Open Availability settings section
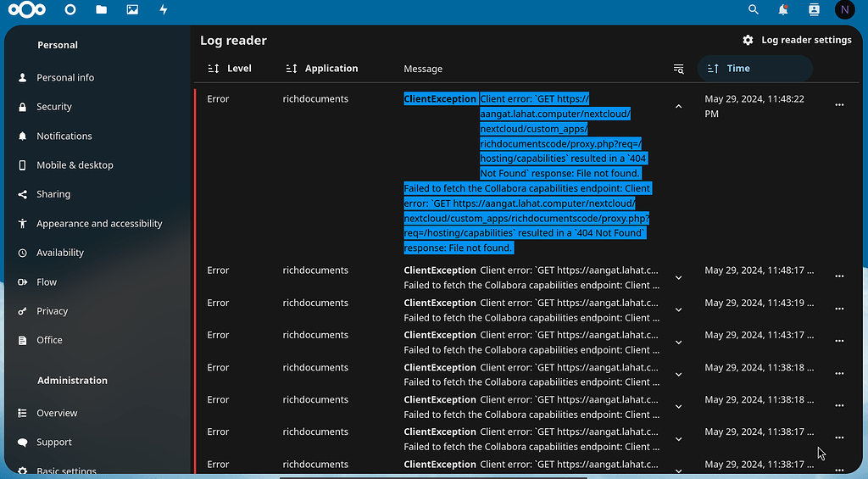Viewport: 868px width, 479px height. point(60,253)
